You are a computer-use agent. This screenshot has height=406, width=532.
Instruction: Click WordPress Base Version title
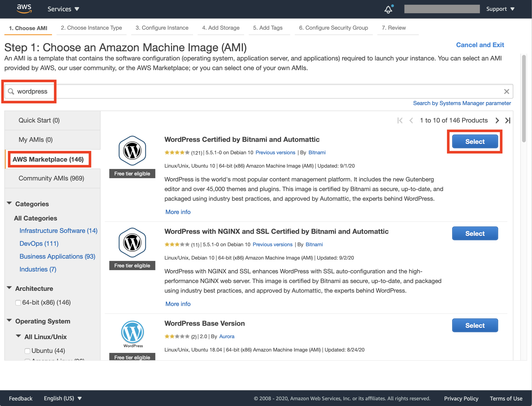click(205, 323)
